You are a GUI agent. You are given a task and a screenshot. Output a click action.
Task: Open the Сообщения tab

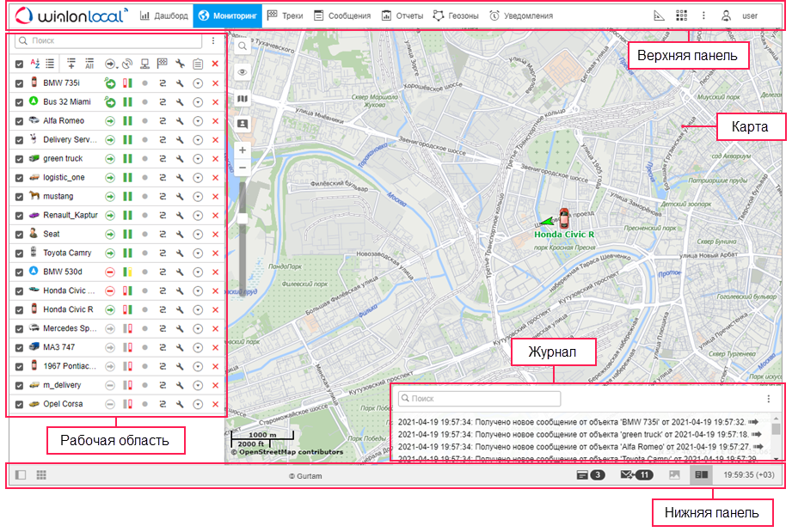[x=342, y=15]
